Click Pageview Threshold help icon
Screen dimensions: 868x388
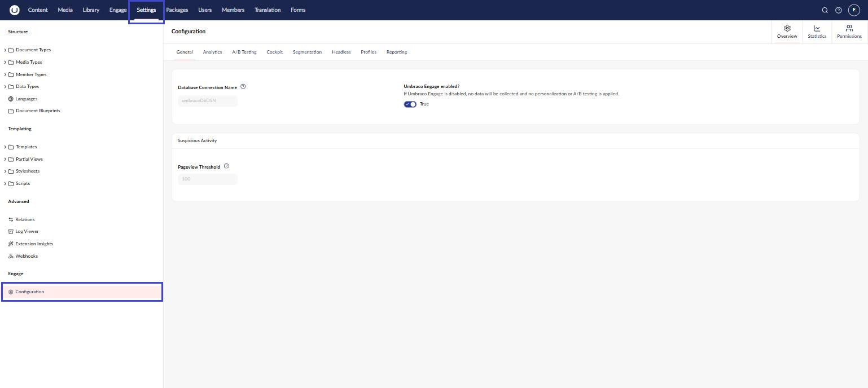[226, 166]
